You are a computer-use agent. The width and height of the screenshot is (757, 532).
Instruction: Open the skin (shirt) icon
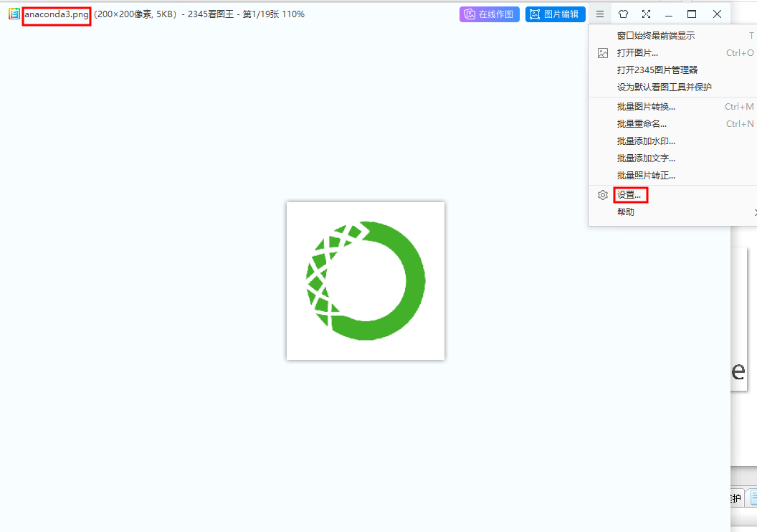point(623,14)
